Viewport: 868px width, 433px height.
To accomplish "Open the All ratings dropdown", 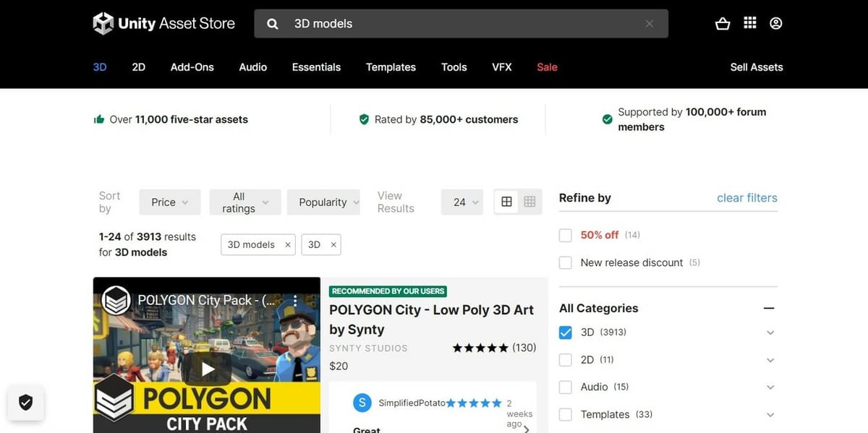I will coord(245,202).
